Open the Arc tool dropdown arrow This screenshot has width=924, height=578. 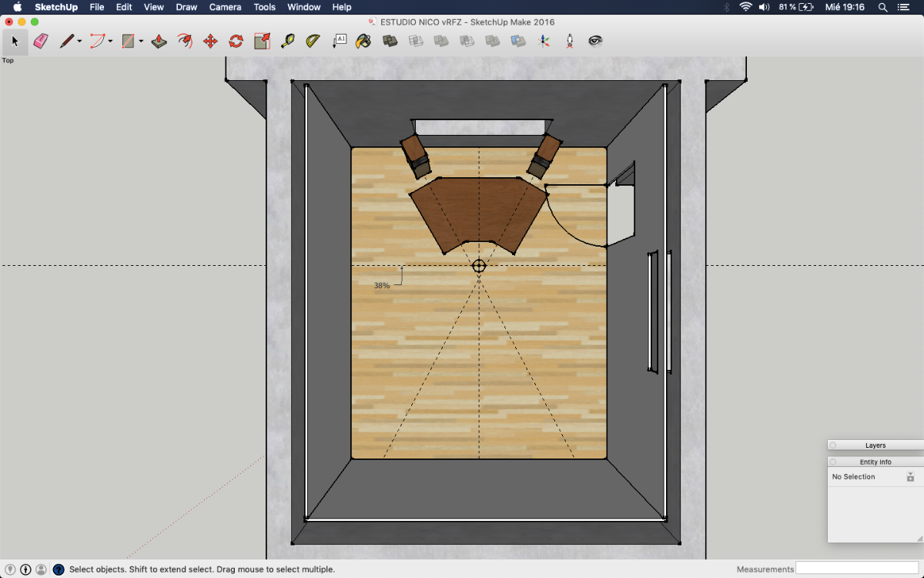[110, 42]
